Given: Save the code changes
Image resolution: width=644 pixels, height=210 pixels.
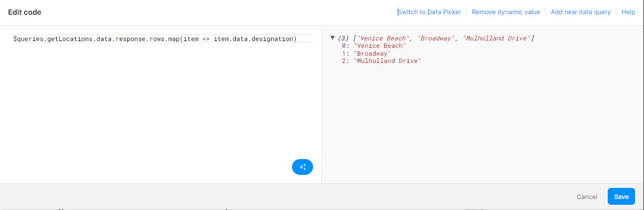Looking at the screenshot, I should 621,196.
